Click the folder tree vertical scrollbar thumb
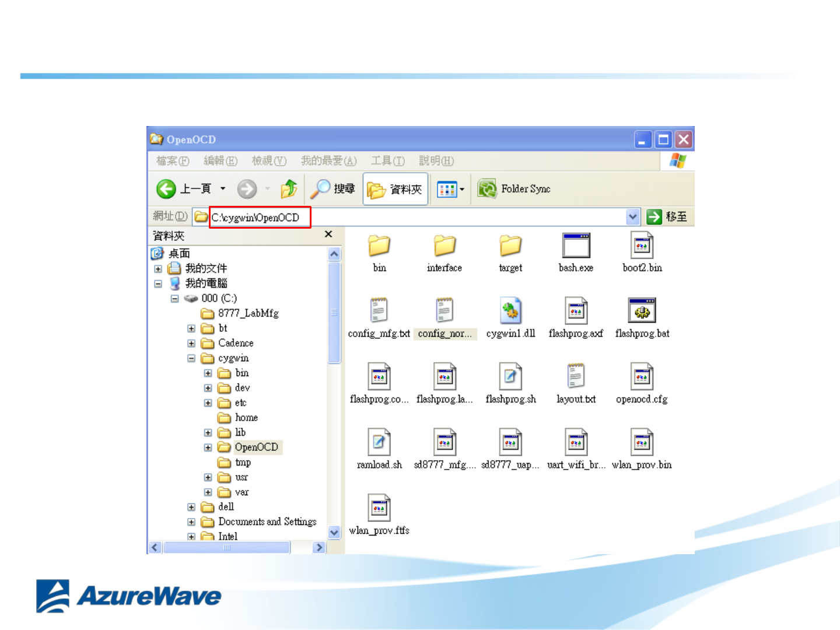This screenshot has width=840, height=630. tap(334, 313)
